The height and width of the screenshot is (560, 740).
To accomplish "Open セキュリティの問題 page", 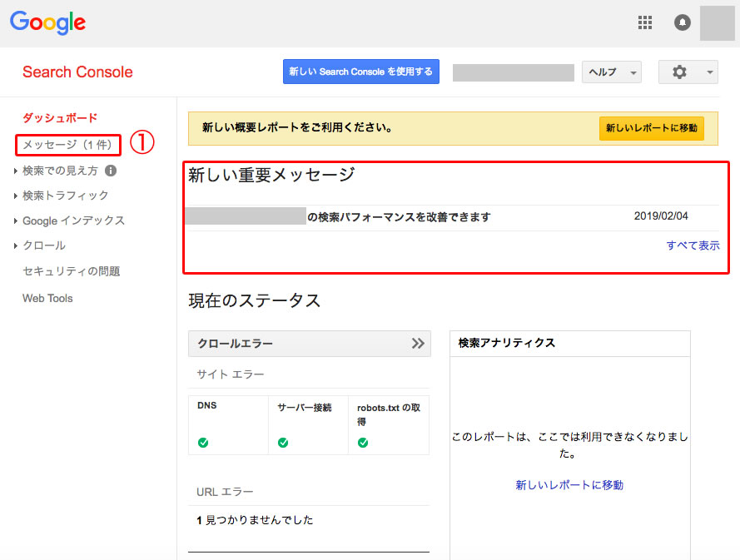I will tap(71, 271).
